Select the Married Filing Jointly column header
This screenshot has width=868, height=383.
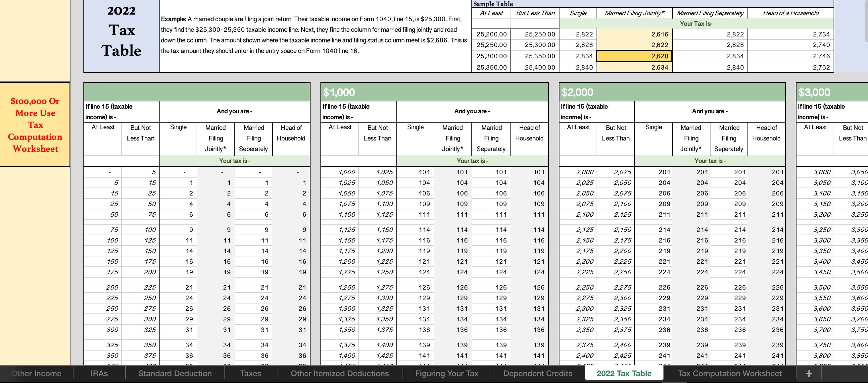[x=635, y=13]
